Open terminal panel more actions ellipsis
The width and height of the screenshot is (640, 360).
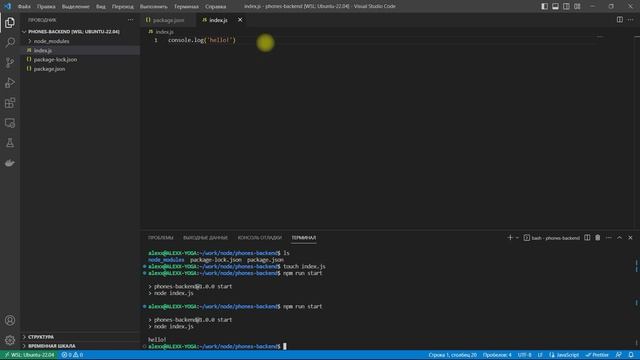tap(609, 238)
